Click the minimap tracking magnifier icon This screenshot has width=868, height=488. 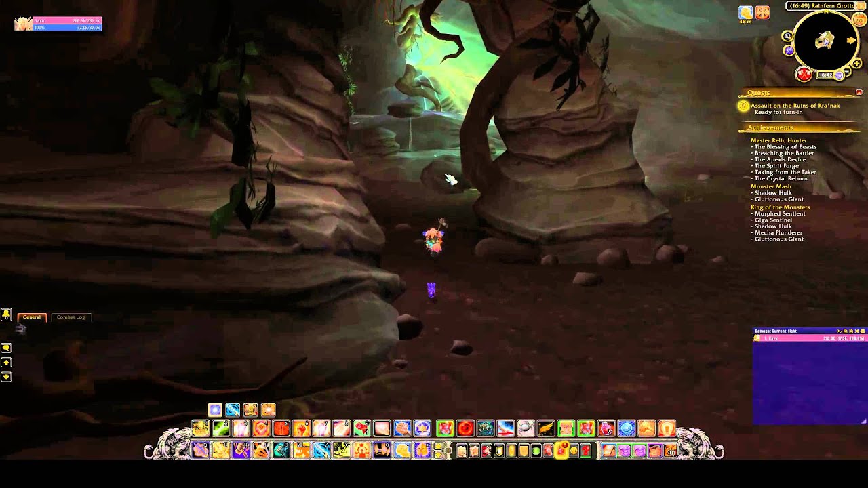point(787,36)
